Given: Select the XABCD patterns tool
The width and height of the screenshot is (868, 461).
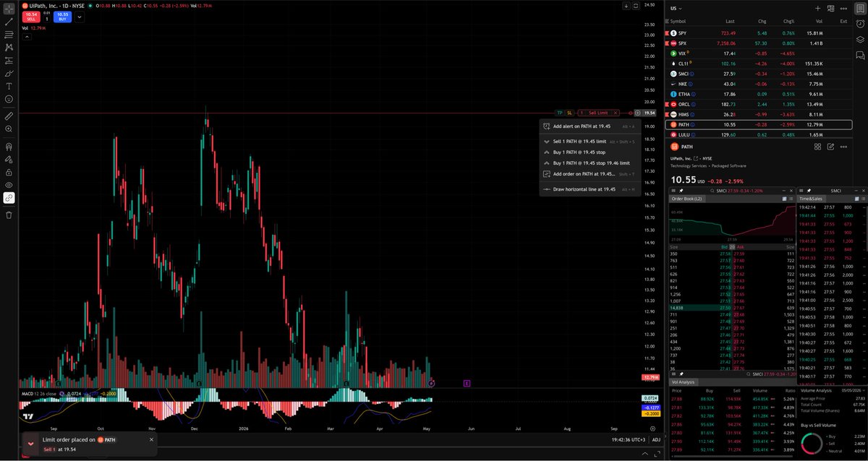Looking at the screenshot, I should [9, 47].
